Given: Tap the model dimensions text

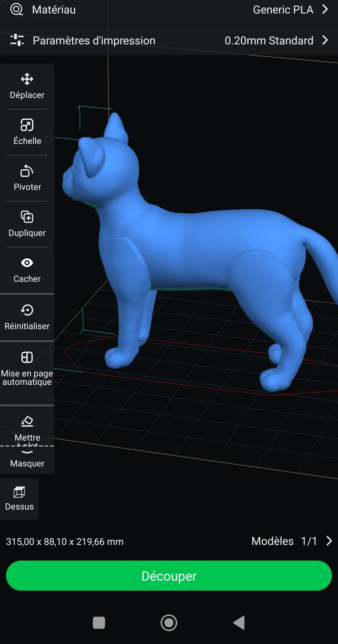Looking at the screenshot, I should 65,542.
